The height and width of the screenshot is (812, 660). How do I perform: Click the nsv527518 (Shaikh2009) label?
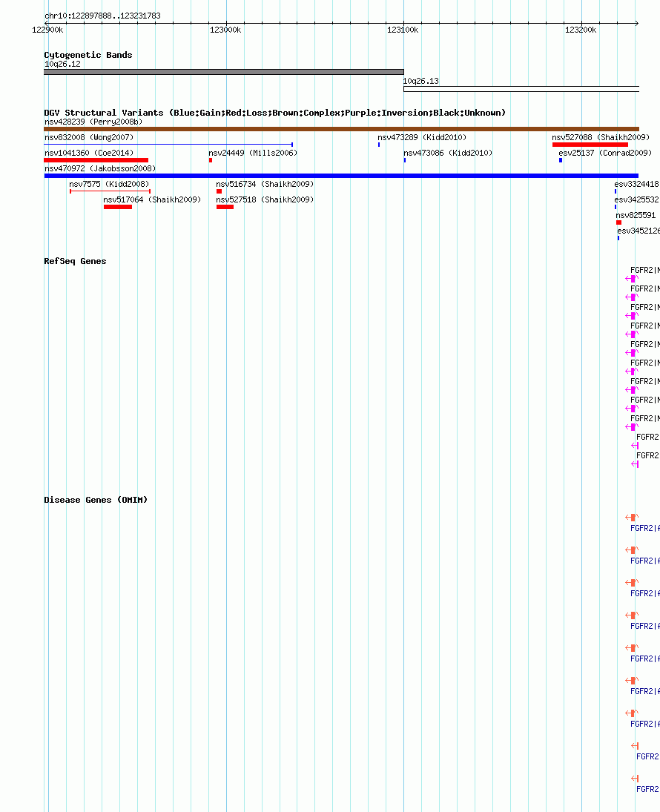(x=265, y=199)
